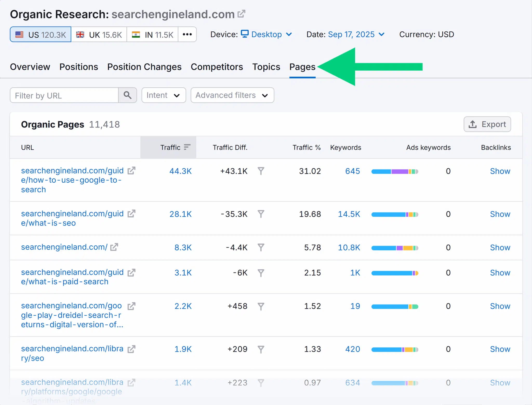
Task: Click the 44.3K traffic value
Action: (181, 171)
